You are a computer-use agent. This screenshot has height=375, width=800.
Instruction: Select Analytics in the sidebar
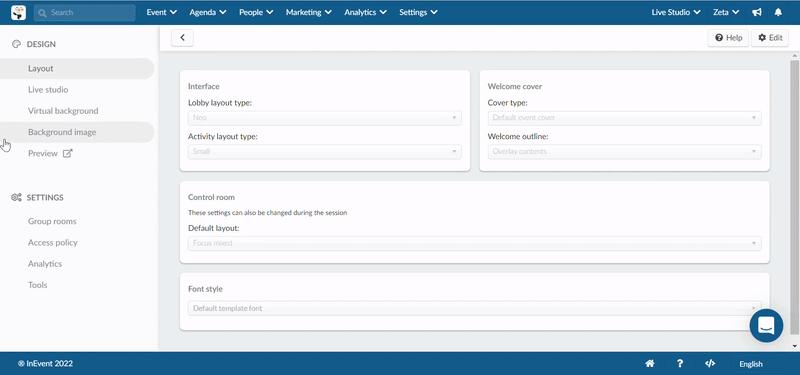(x=45, y=264)
